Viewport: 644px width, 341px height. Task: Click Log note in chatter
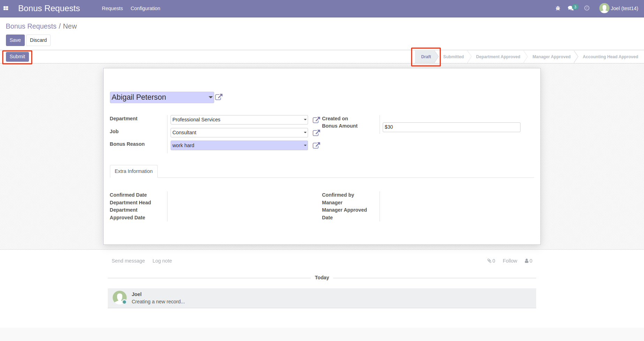162,261
